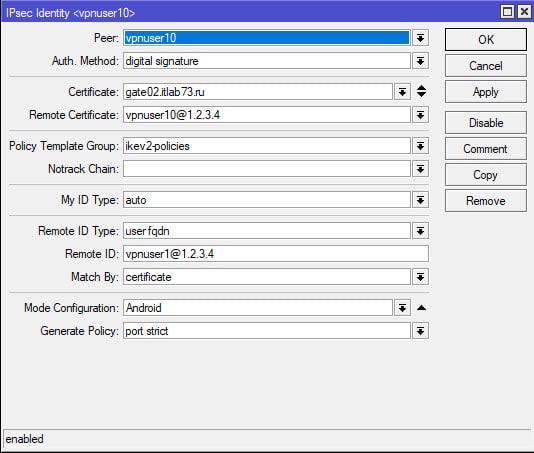Open the Remote ID Type dropdown
Viewport: 534px width, 453px height.
(x=420, y=231)
